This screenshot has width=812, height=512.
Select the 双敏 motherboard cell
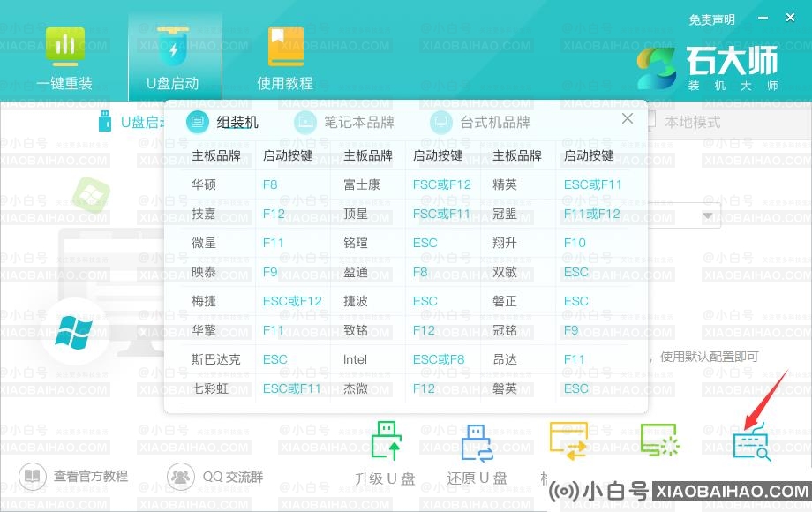coord(504,272)
